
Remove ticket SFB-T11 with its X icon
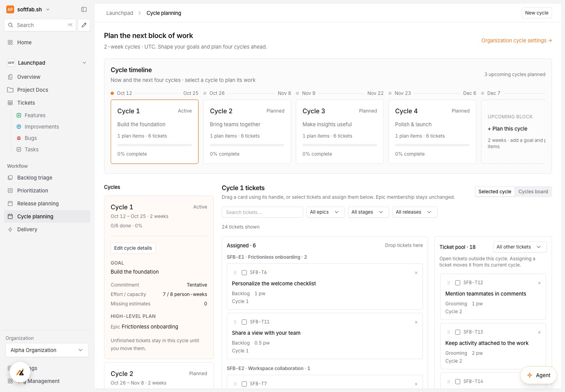pyautogui.click(x=416, y=322)
